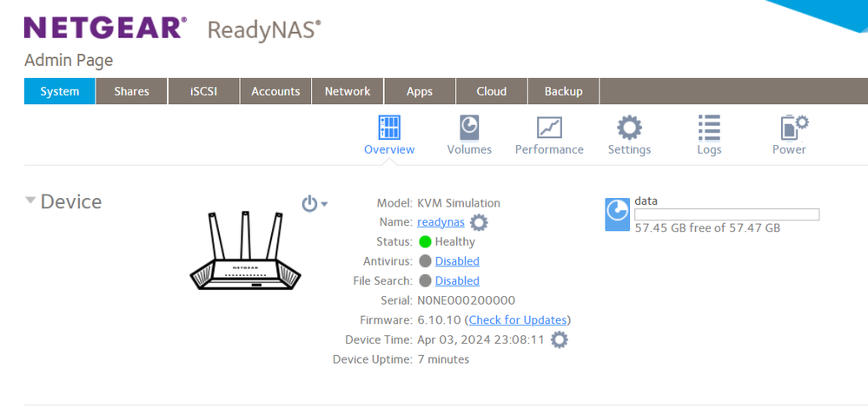Click the readynas device name link
Screen dimensions: 868x408
[x=441, y=222]
